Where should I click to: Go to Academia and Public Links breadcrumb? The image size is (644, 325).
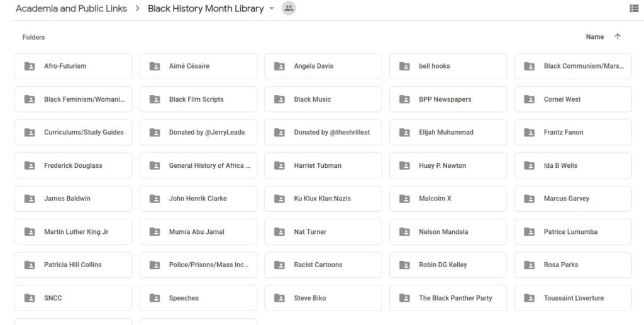[x=72, y=9]
